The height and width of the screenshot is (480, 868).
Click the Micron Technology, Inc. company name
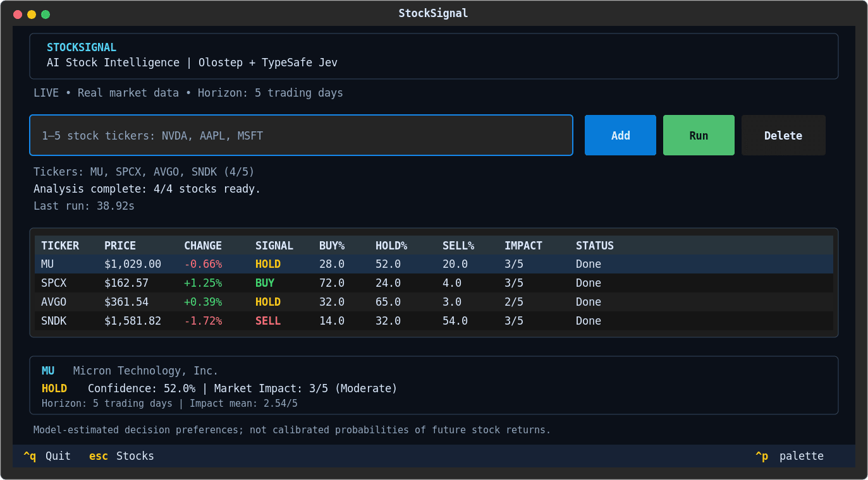145,371
